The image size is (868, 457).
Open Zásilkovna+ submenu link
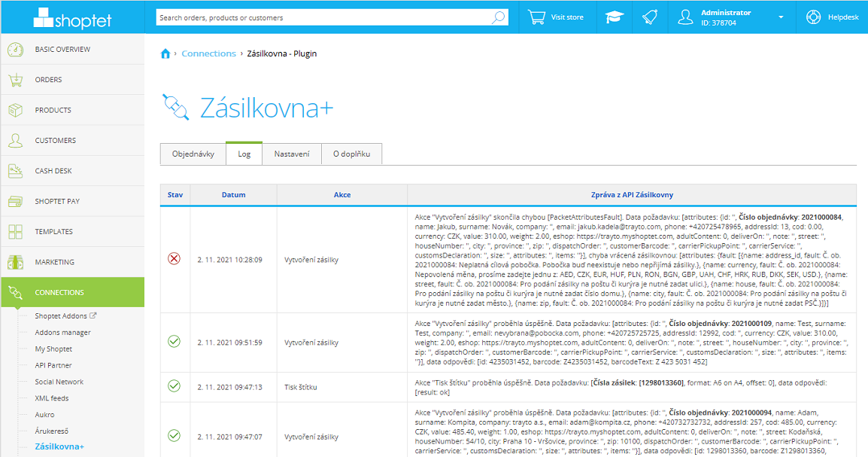[59, 446]
